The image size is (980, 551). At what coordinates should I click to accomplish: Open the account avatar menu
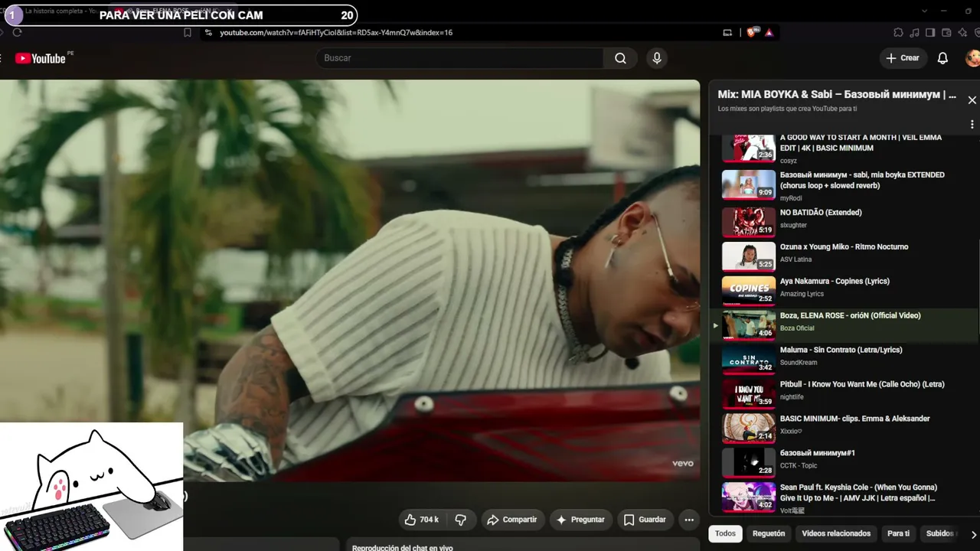coord(972,58)
